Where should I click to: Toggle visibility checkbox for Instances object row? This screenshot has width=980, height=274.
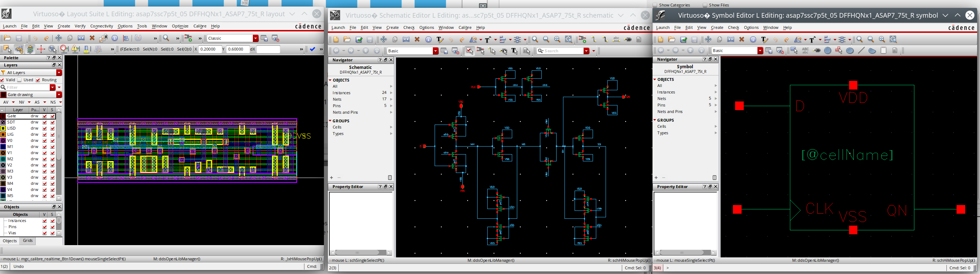pyautogui.click(x=44, y=221)
